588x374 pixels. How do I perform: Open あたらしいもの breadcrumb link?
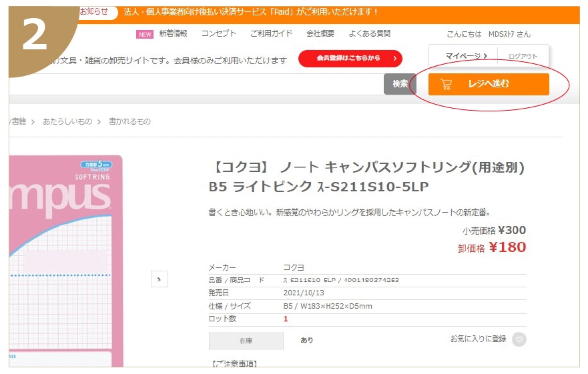(67, 121)
